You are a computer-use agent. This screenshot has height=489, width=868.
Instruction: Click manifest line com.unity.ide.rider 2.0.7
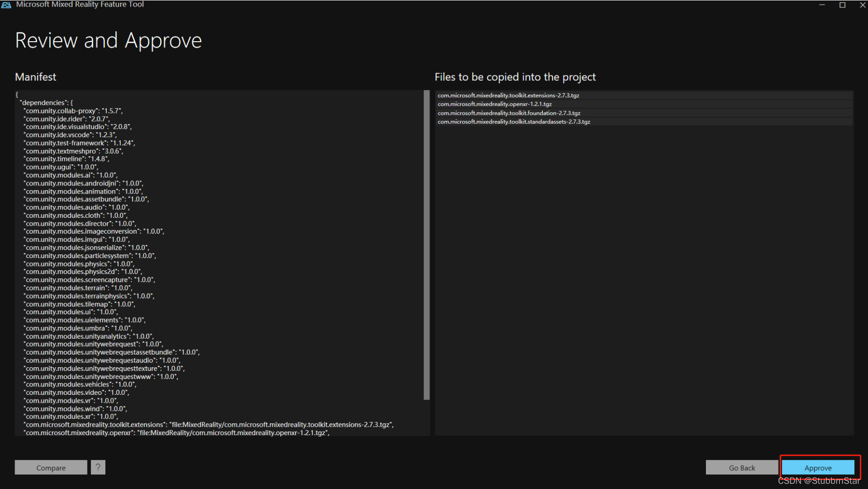tap(67, 119)
